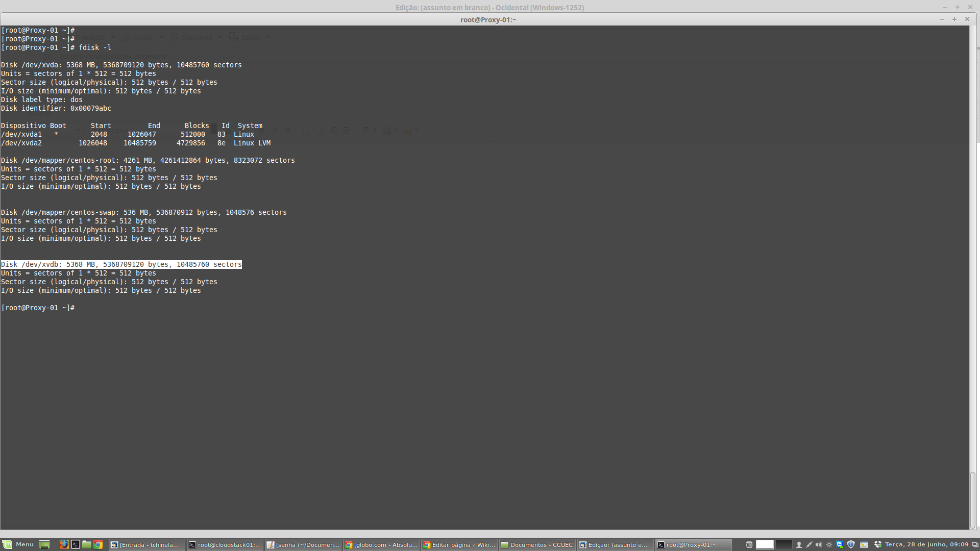
Task: Switch to senha text editor window
Action: [x=303, y=544]
